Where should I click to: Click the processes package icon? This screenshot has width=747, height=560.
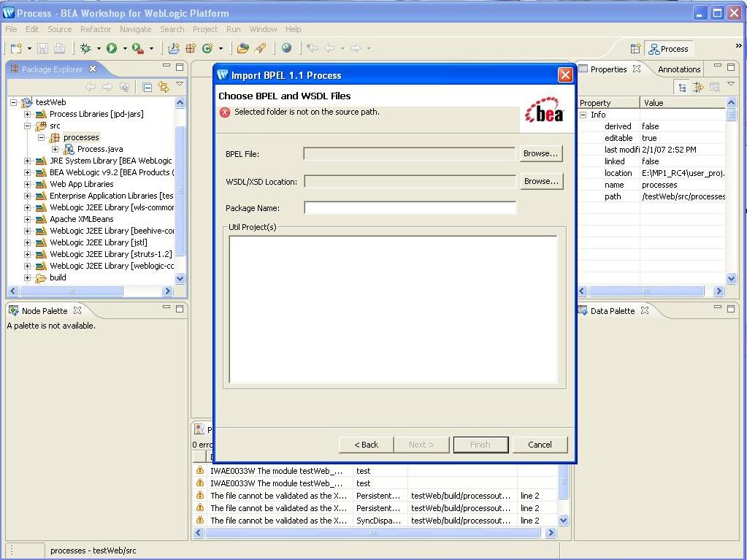54,137
